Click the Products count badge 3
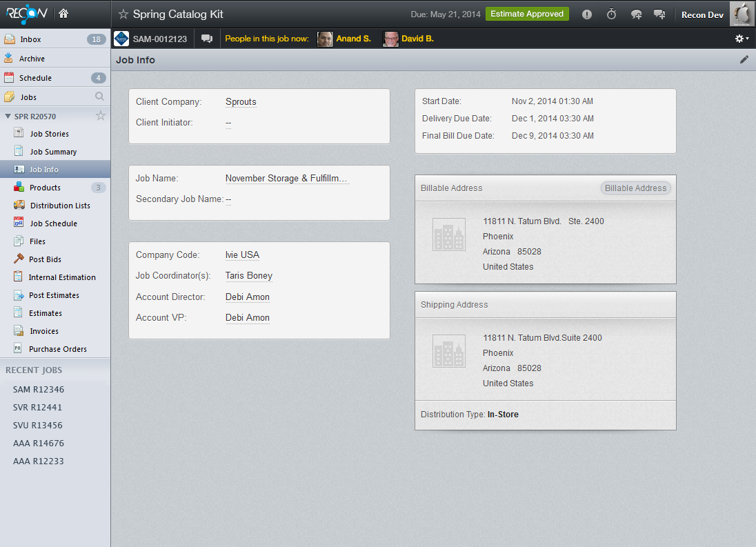 [99, 188]
